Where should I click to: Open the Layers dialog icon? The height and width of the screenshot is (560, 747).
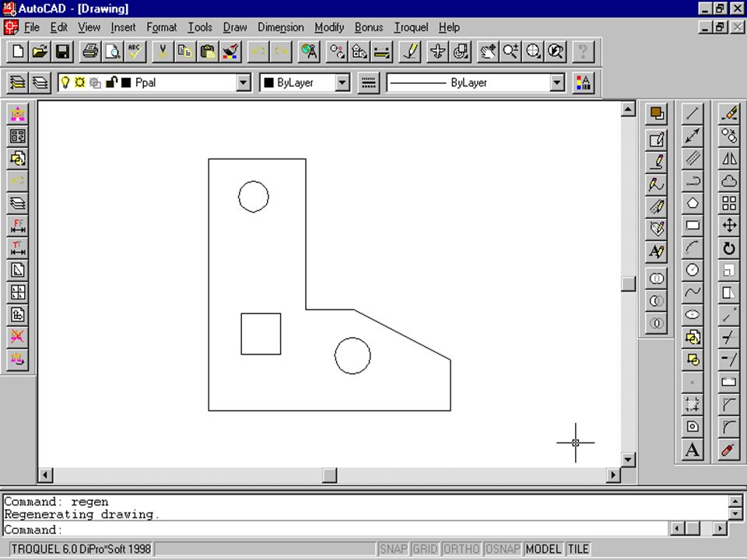[40, 83]
